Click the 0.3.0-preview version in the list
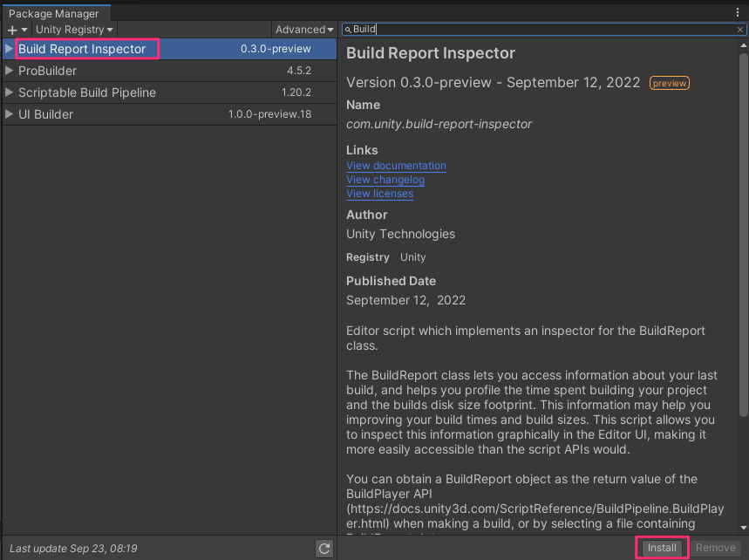Screen dimensions: 749x560 tap(276, 49)
